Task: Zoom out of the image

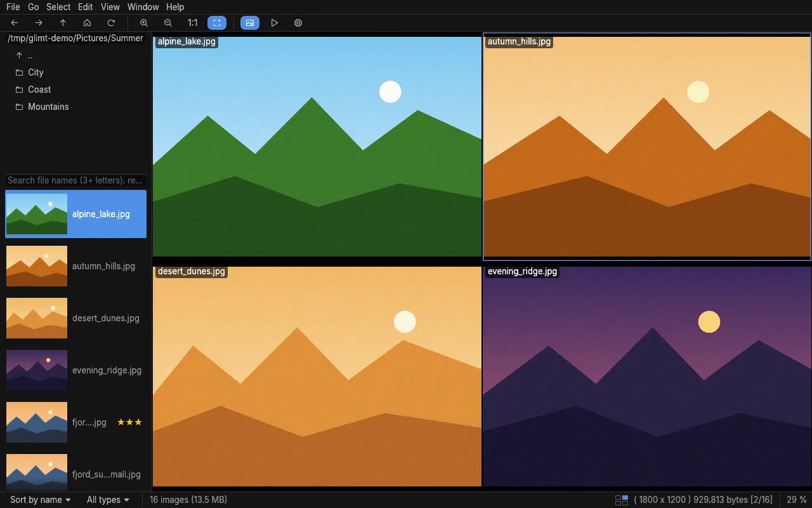Action: (168, 23)
